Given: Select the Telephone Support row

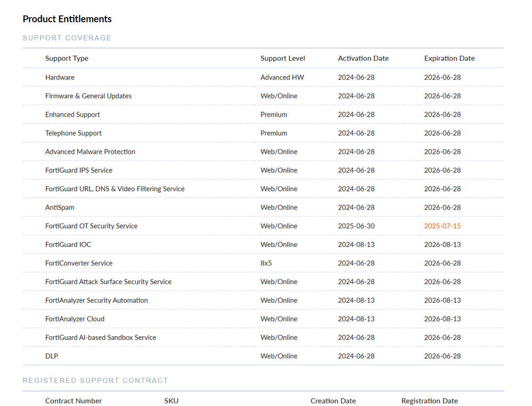Looking at the screenshot, I should click(x=73, y=133).
